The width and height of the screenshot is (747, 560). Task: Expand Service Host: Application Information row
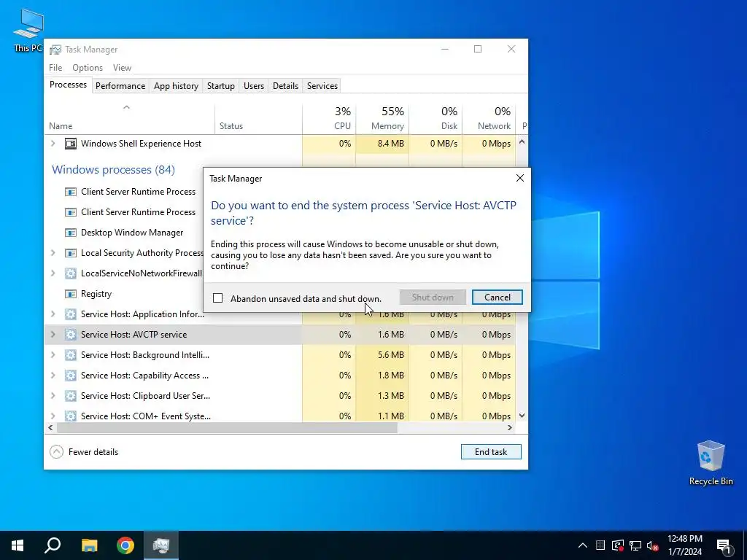coord(53,314)
